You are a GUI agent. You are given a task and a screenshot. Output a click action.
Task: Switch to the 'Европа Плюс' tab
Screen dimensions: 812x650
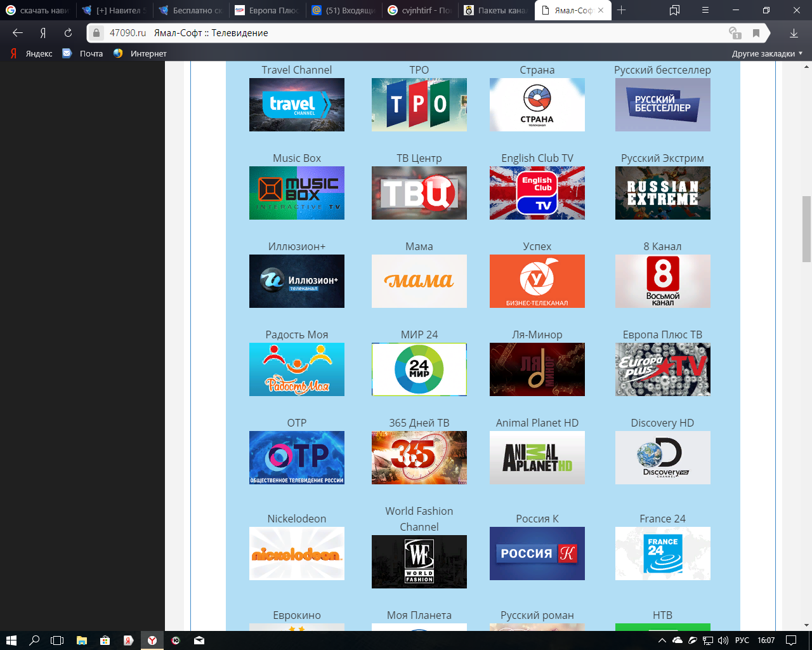[266, 10]
